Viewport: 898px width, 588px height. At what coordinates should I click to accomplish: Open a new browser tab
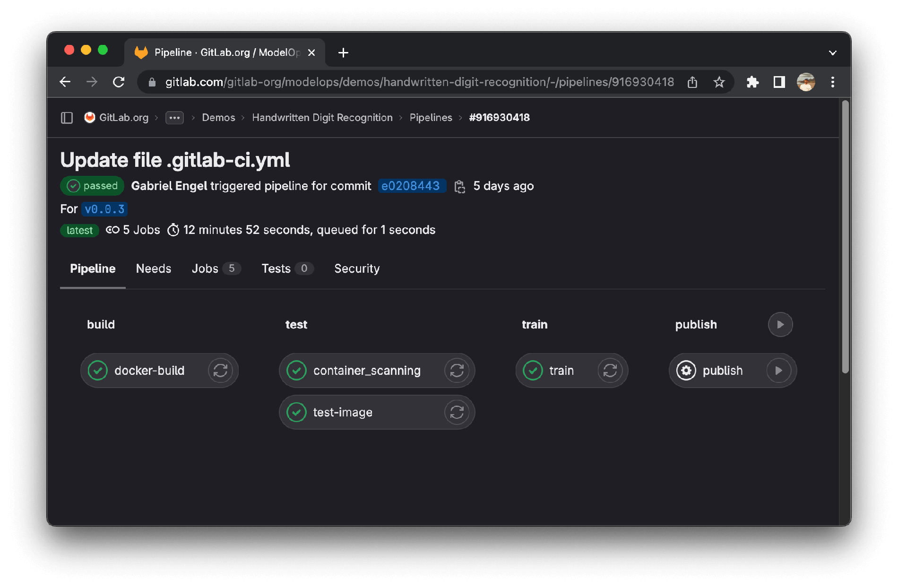coord(344,52)
